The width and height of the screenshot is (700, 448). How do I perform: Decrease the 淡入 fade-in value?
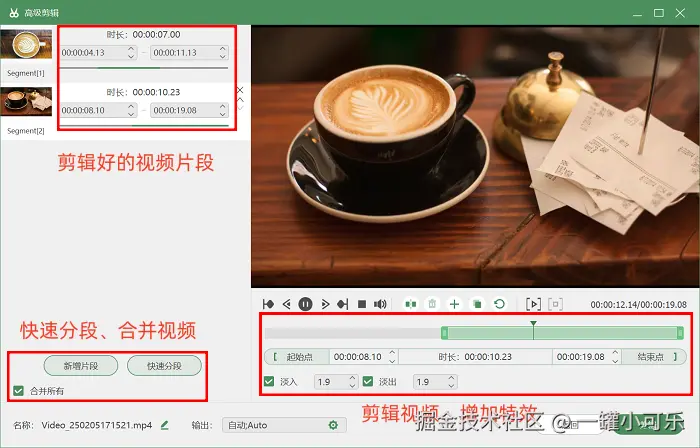point(353,386)
